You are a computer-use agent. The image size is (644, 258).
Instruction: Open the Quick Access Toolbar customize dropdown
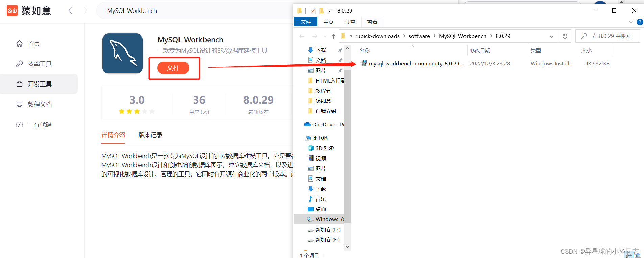pyautogui.click(x=329, y=11)
